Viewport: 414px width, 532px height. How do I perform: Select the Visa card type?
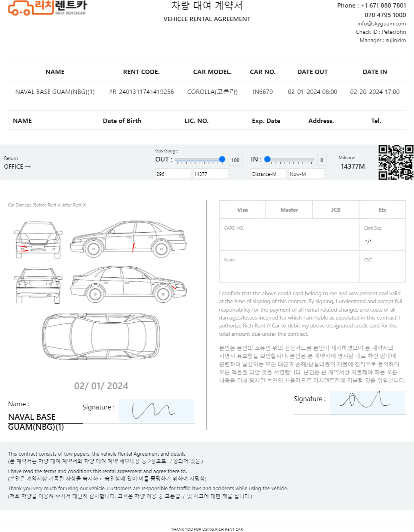tap(242, 210)
